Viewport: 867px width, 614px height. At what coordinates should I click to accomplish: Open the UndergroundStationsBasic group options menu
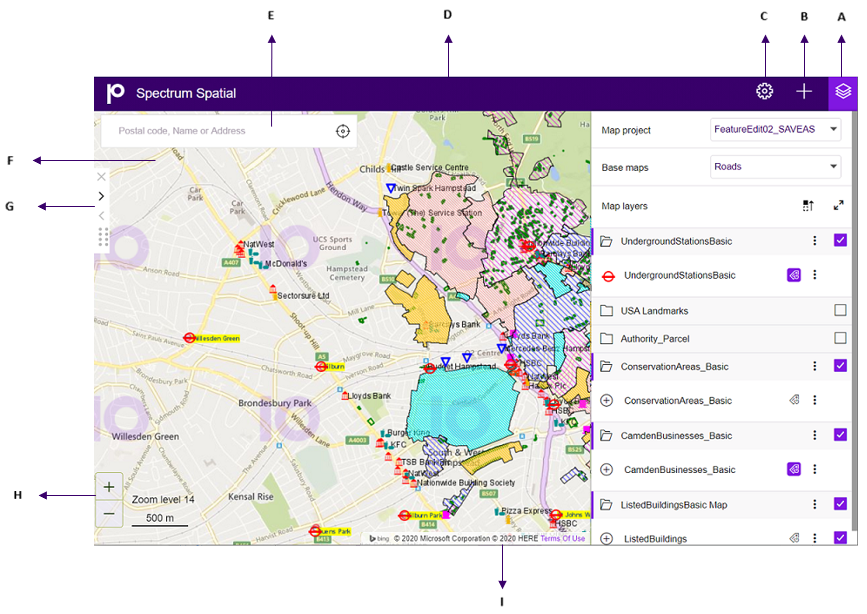point(814,241)
